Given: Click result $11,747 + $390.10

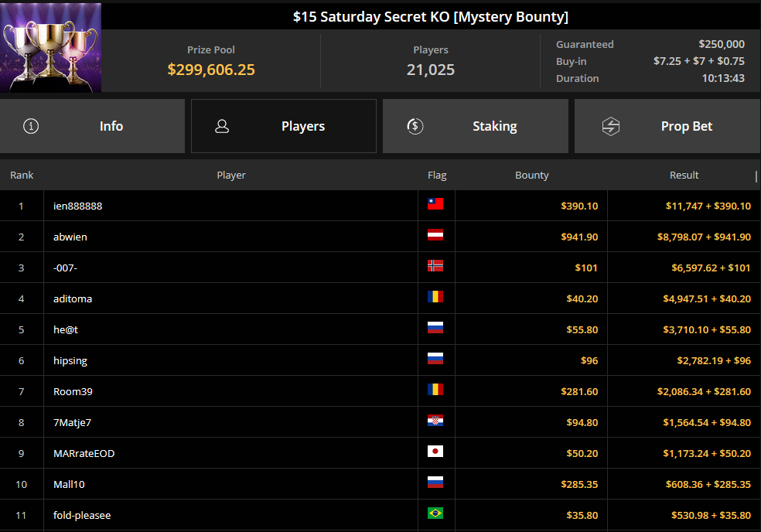Looking at the screenshot, I should (x=708, y=206).
